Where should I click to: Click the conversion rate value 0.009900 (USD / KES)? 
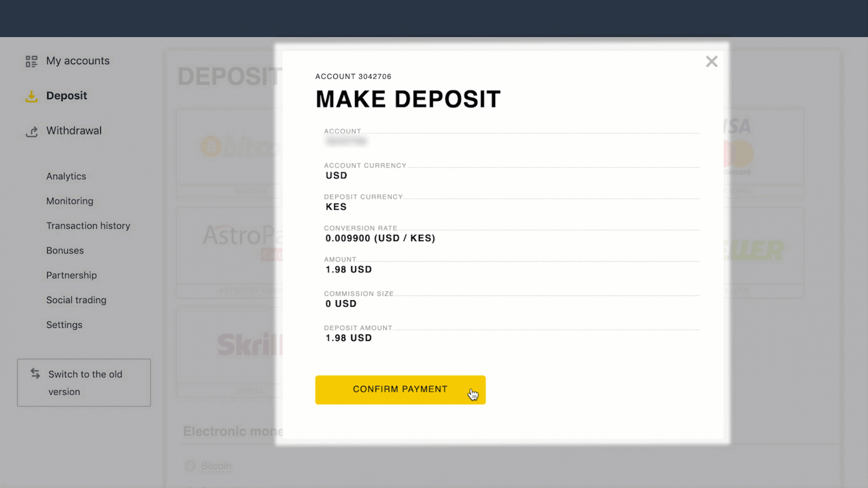[x=380, y=238]
